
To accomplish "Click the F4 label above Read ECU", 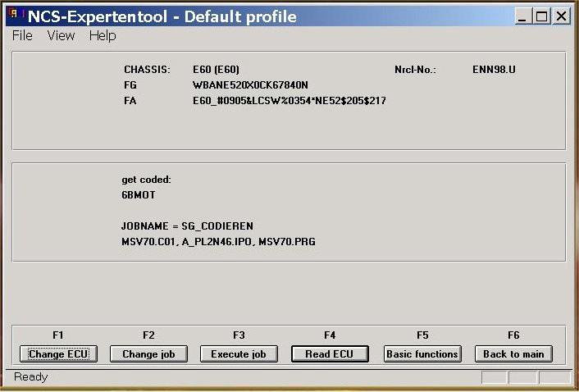I will (330, 335).
